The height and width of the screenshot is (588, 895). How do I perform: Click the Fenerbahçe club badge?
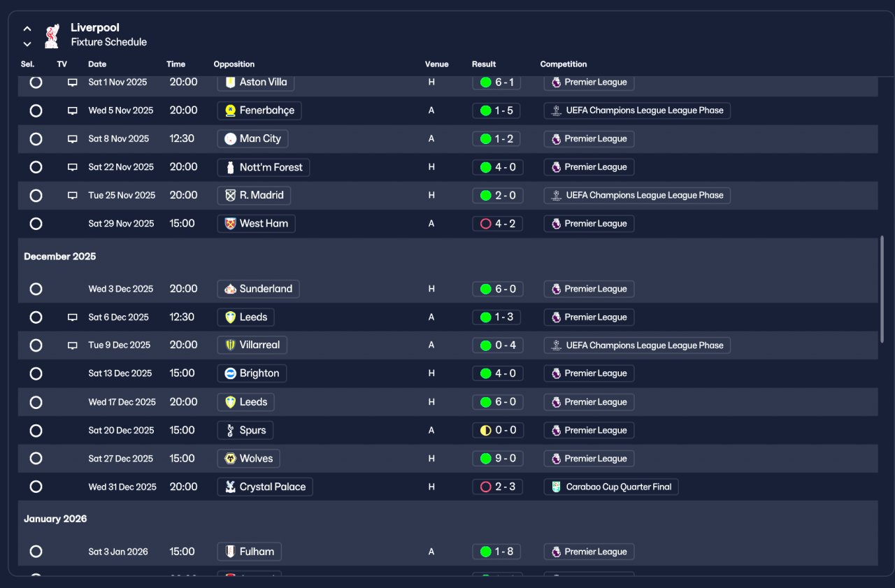pos(230,110)
